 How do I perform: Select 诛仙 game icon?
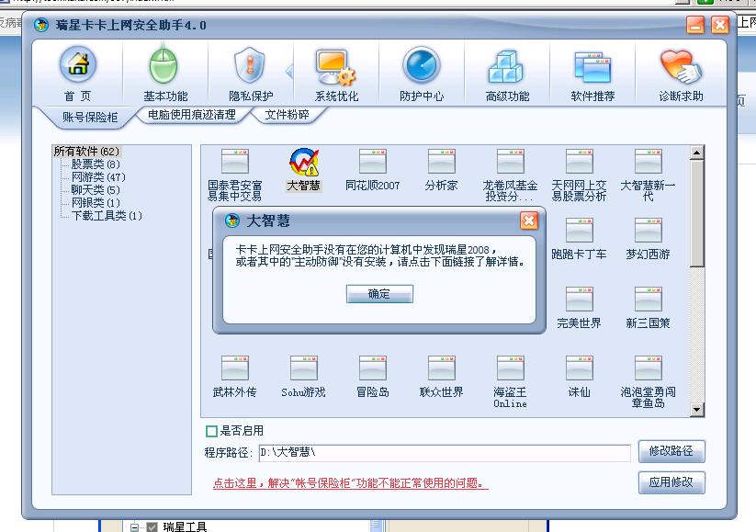click(x=580, y=368)
